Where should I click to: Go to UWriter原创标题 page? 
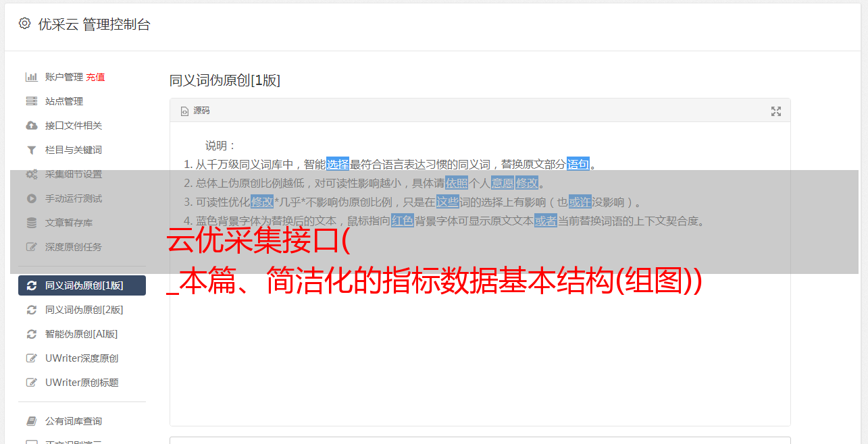[82, 383]
